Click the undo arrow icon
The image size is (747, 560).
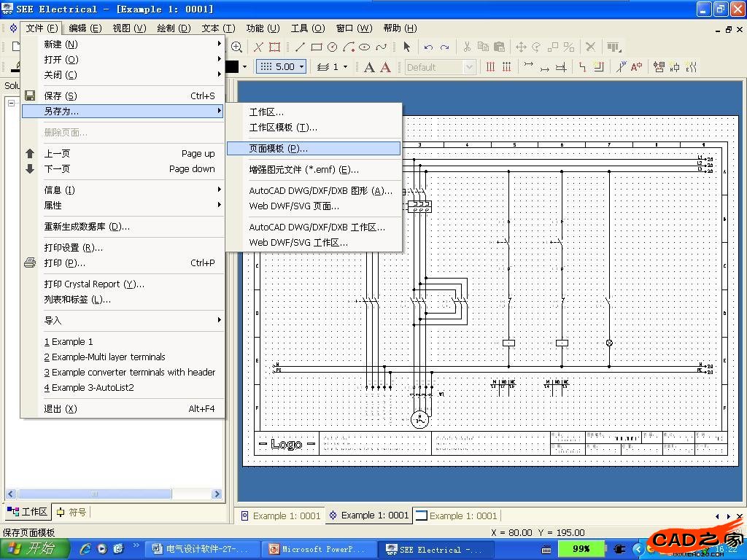point(428,47)
